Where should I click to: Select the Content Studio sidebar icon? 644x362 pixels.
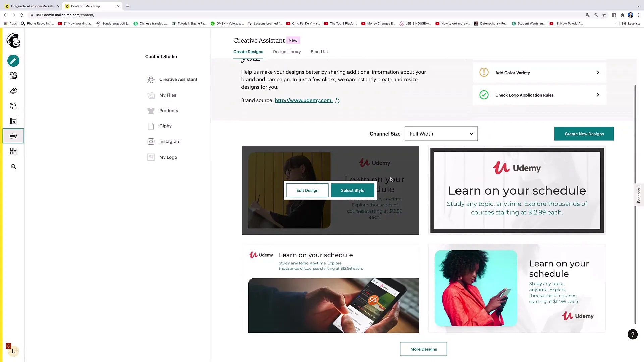[x=13, y=136]
